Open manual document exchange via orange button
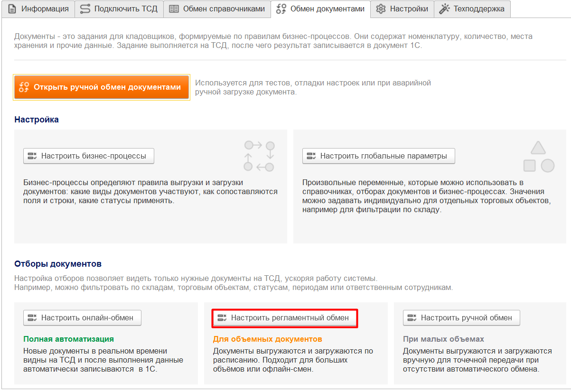This screenshot has height=392, width=571. click(102, 87)
